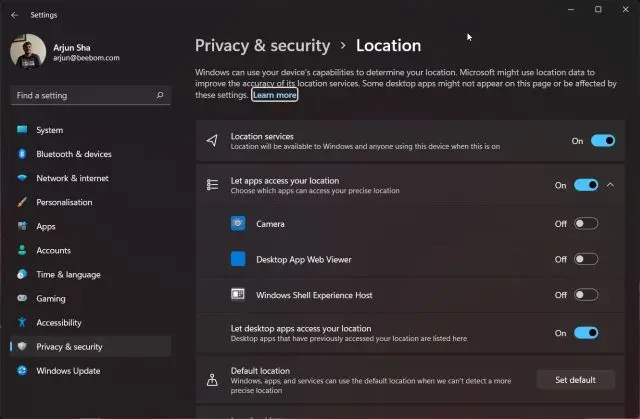Click Arjun Sha account name

click(72, 47)
